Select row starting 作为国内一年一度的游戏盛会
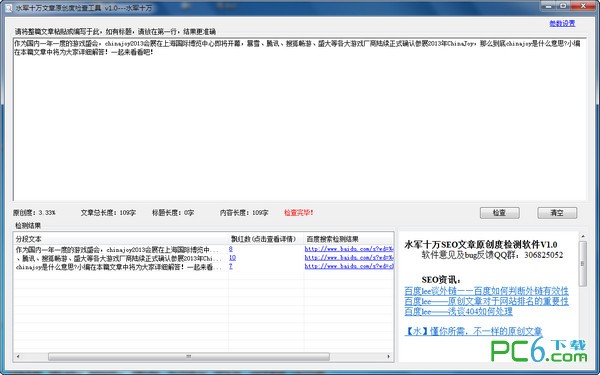This screenshot has width=600, height=375. (x=203, y=249)
